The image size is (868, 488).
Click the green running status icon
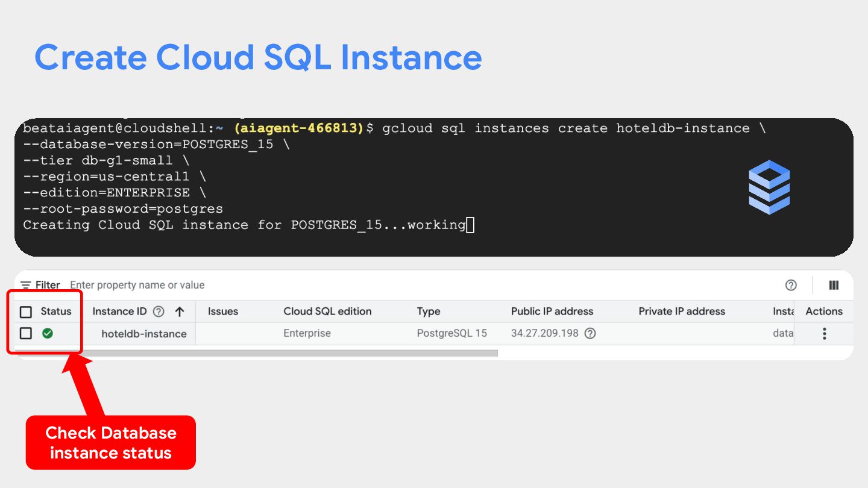[x=48, y=333]
